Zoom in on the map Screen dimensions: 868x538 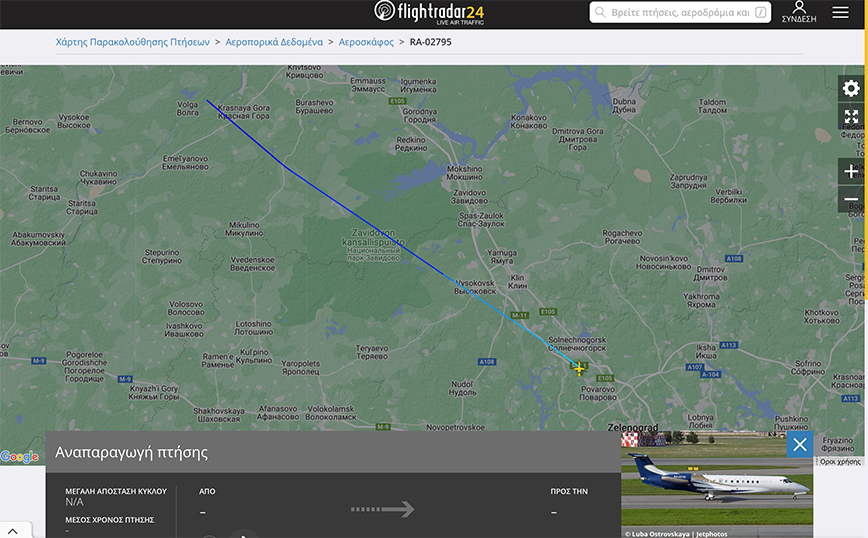click(851, 172)
